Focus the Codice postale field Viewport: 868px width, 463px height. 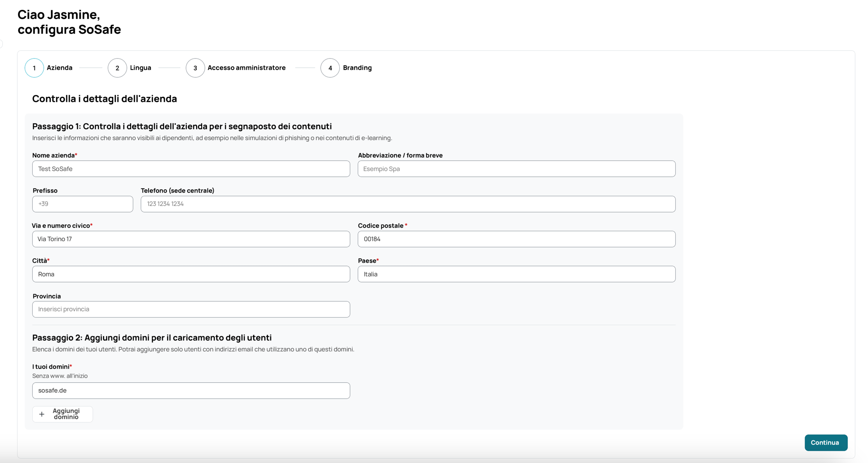coord(516,239)
